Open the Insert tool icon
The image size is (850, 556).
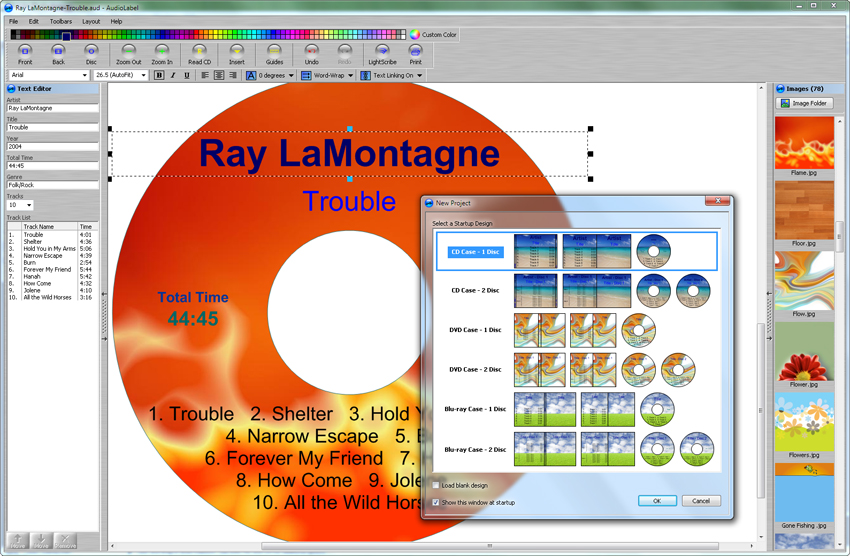click(237, 52)
